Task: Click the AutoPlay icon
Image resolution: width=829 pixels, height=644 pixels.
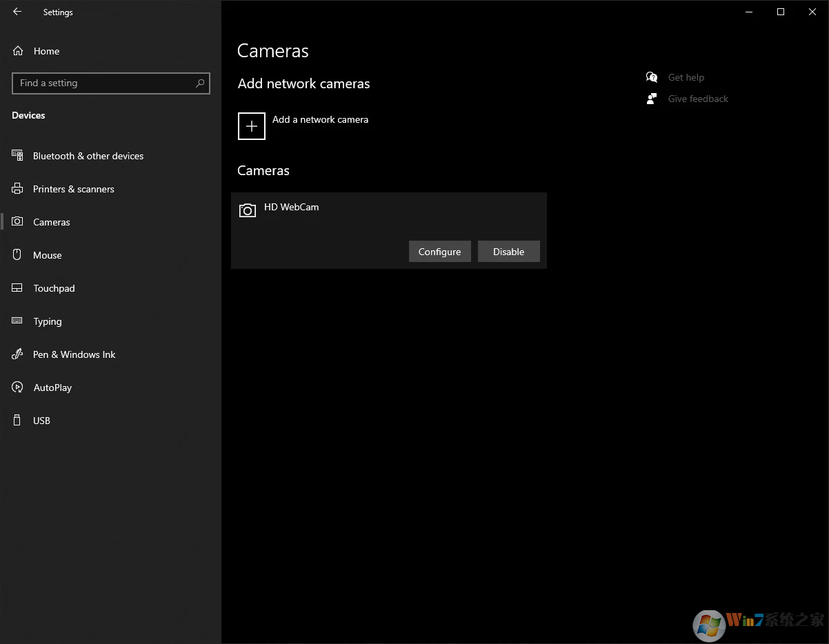Action: tap(17, 388)
